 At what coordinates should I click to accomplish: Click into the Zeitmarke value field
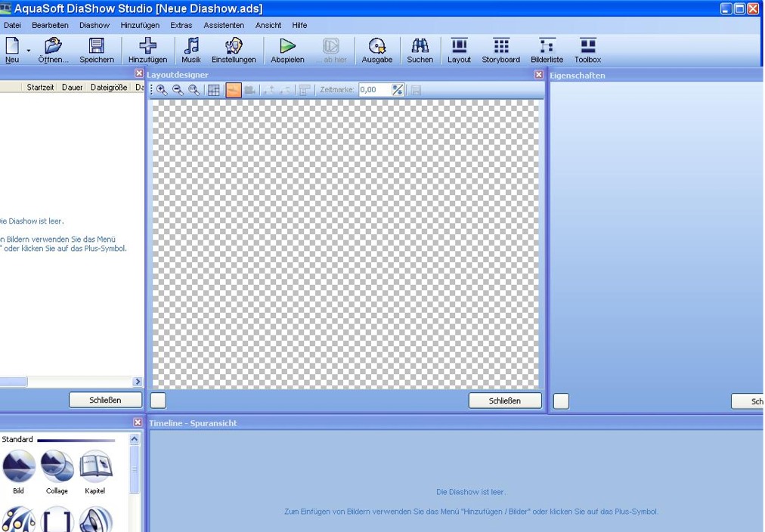tap(374, 90)
